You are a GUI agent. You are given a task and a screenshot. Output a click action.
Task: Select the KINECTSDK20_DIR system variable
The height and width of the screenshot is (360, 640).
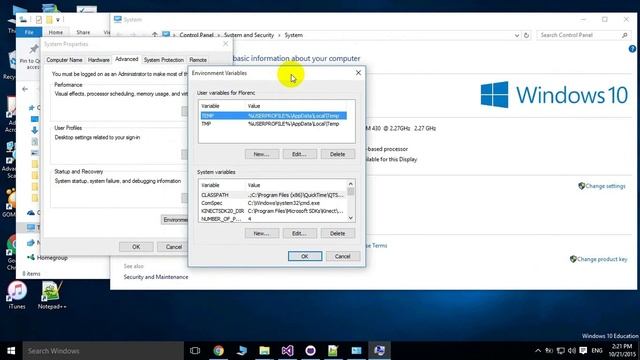click(273, 211)
